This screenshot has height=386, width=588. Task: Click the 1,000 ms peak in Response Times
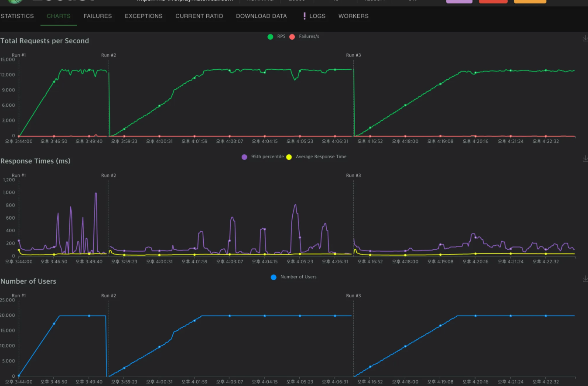click(x=96, y=193)
